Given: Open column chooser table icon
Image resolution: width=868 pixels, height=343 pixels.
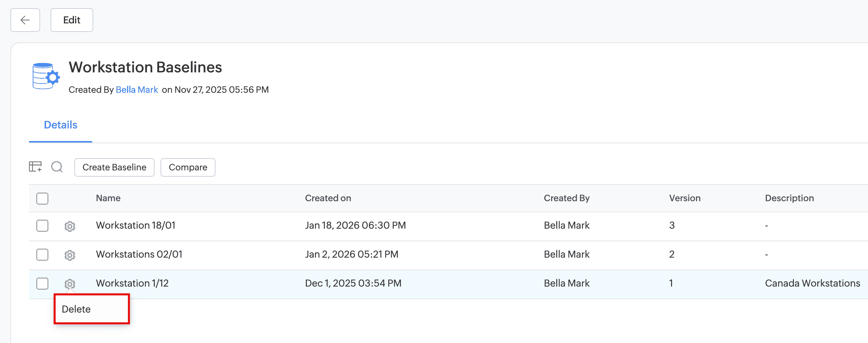Looking at the screenshot, I should [35, 167].
